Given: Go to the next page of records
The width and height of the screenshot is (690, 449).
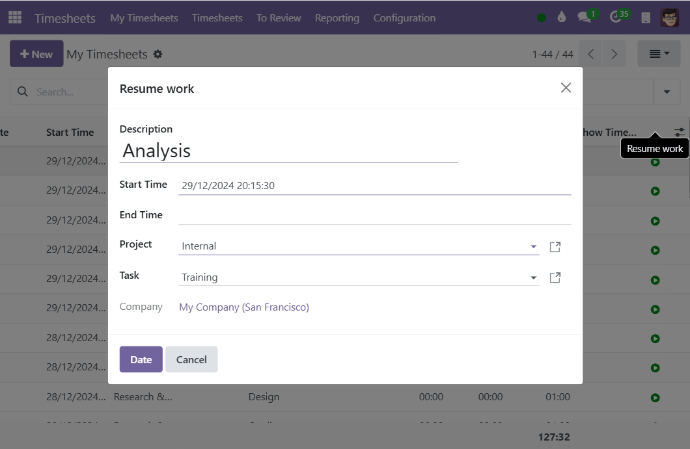Looking at the screenshot, I should 614,54.
